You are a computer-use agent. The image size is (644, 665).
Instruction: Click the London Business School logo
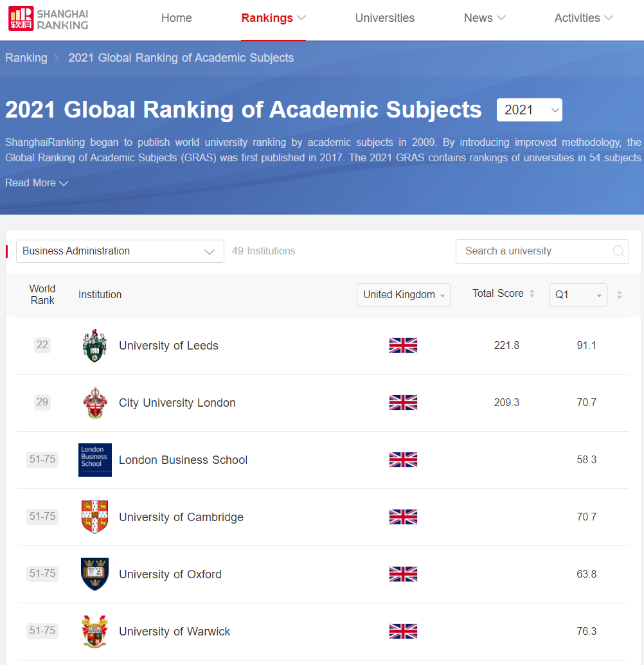[95, 460]
